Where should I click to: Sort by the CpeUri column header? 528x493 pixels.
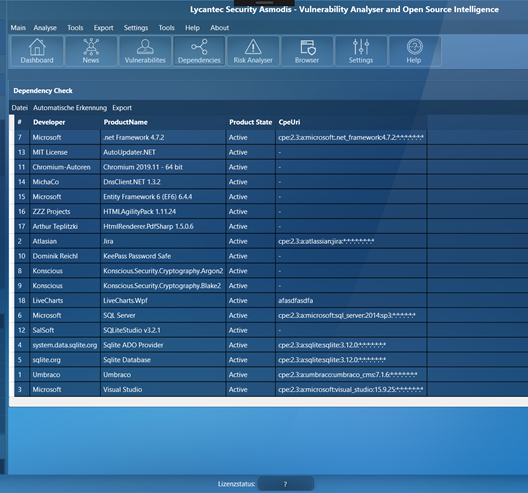coord(351,122)
